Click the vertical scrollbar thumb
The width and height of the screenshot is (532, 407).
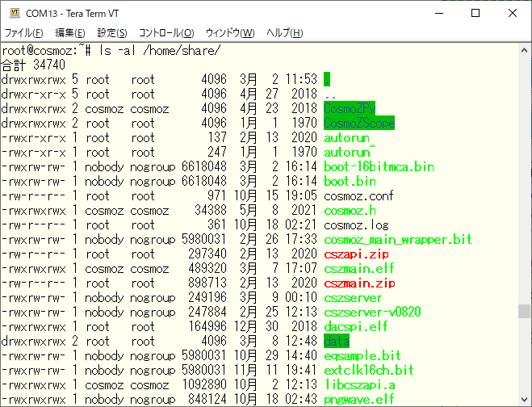tap(525, 312)
